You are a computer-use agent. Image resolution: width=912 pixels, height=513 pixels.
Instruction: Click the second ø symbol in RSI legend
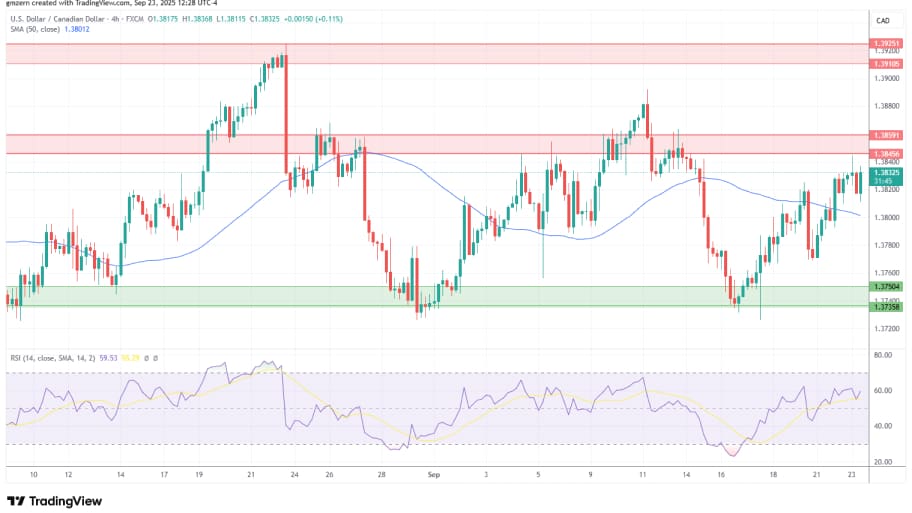point(157,356)
